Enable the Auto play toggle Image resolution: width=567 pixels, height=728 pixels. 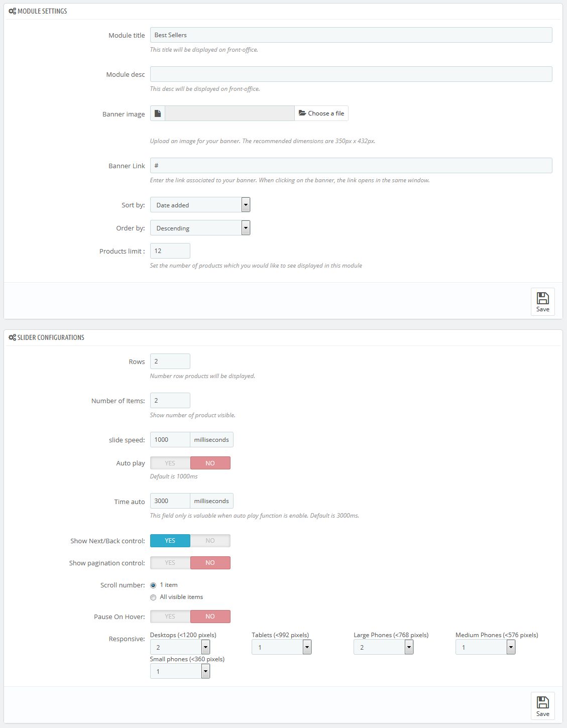pos(170,462)
